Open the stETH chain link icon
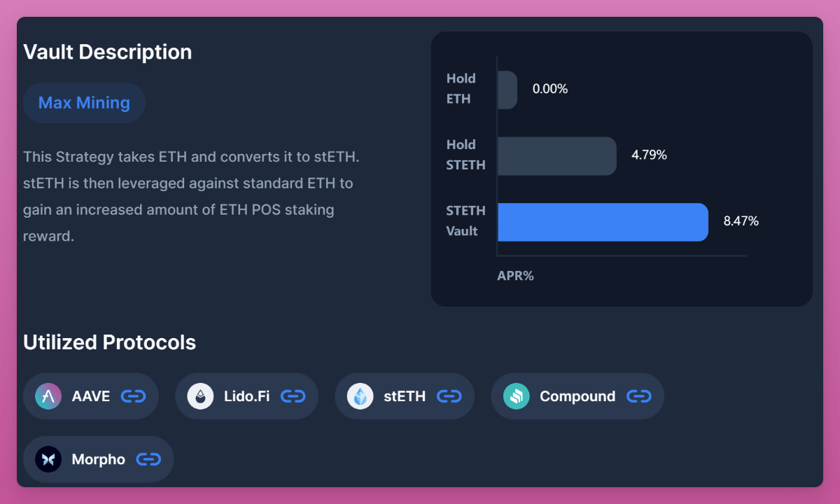This screenshot has height=504, width=840. click(449, 396)
